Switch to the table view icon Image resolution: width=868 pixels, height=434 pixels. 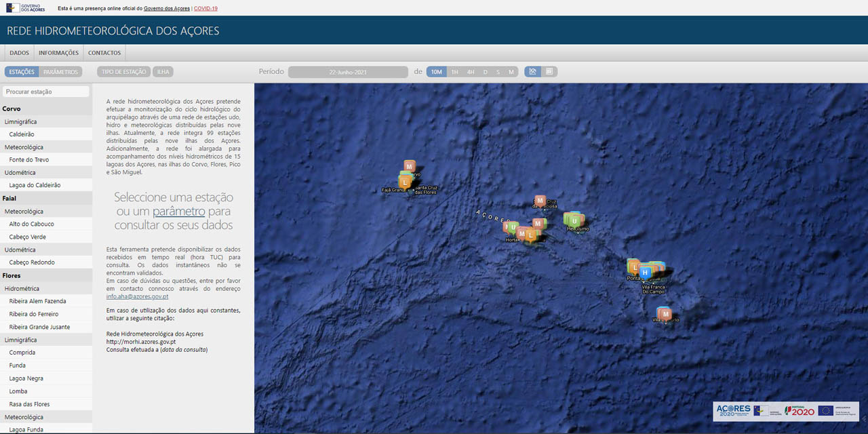pyautogui.click(x=549, y=72)
